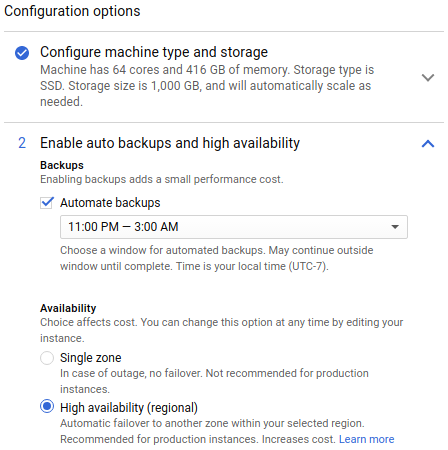Uncheck the Automate backups checkbox
448x450 pixels.
coord(46,203)
